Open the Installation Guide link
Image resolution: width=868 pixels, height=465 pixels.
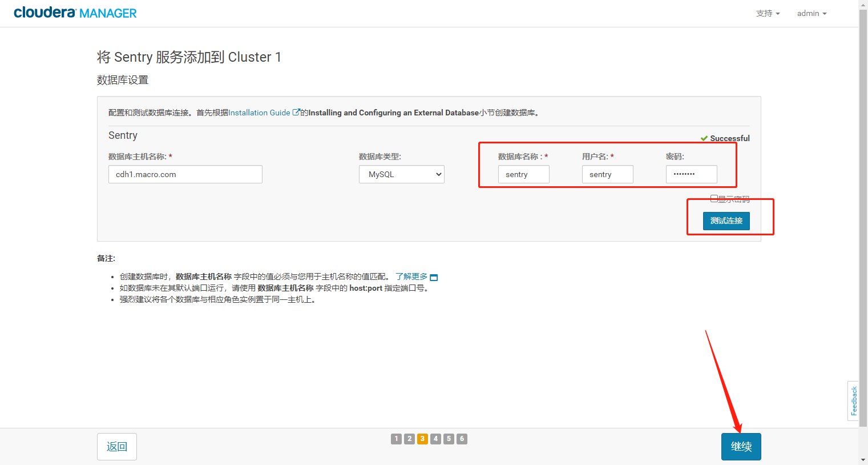[259, 113]
